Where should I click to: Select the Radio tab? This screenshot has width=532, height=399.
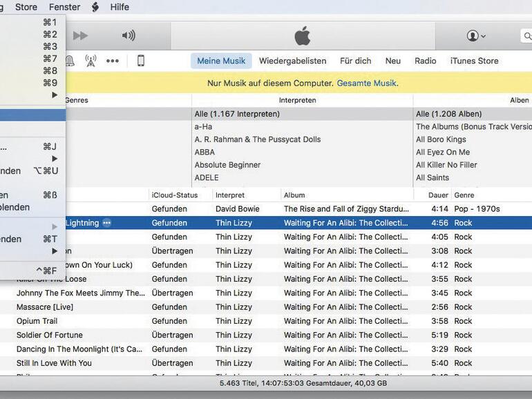(425, 61)
